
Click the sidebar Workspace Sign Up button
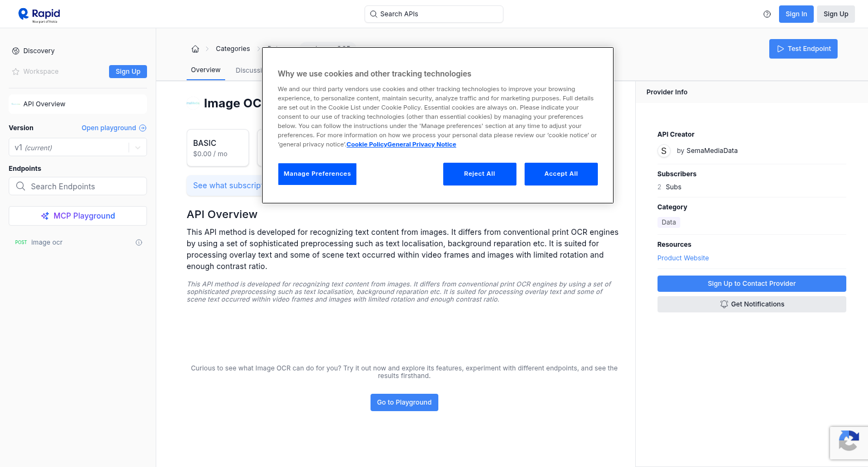[128, 72]
